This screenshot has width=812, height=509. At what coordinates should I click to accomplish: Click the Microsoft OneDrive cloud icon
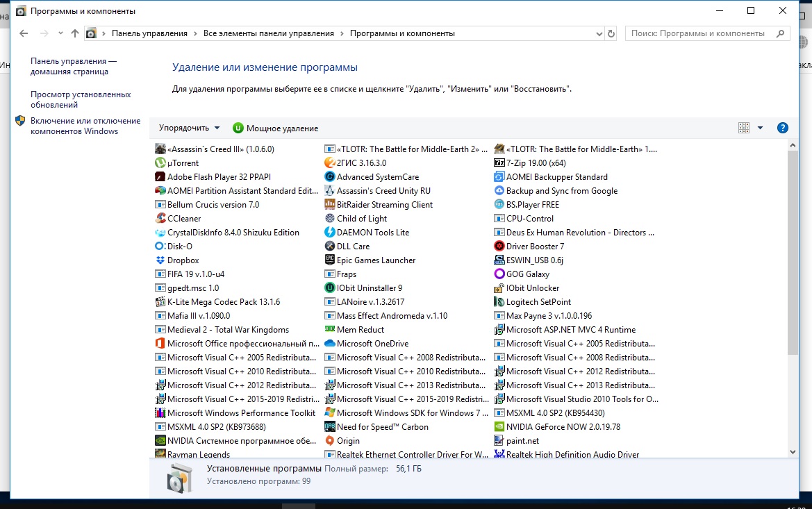tap(329, 343)
